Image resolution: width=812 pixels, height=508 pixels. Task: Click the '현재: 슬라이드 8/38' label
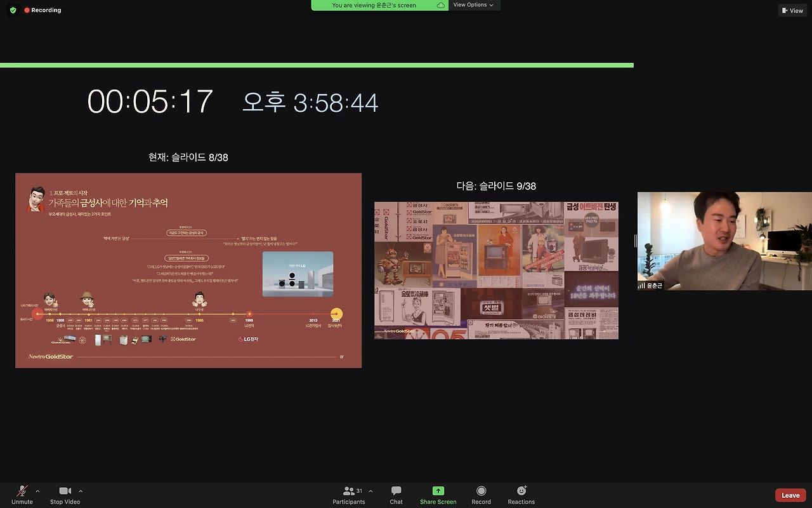188,157
